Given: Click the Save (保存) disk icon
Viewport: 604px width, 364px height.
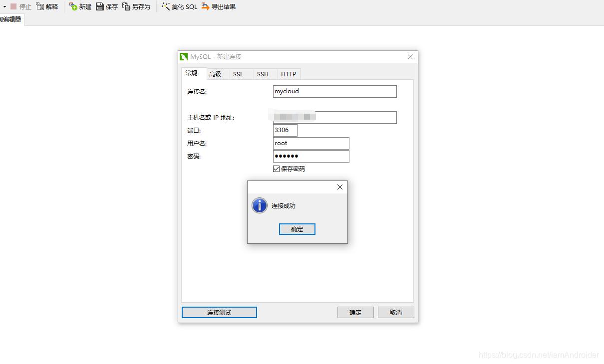Looking at the screenshot, I should pos(100,6).
